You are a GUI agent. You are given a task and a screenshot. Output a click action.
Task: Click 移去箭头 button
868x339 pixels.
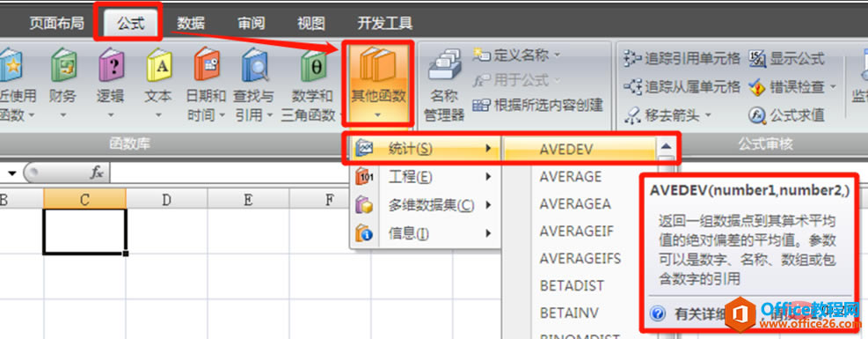pos(662,115)
